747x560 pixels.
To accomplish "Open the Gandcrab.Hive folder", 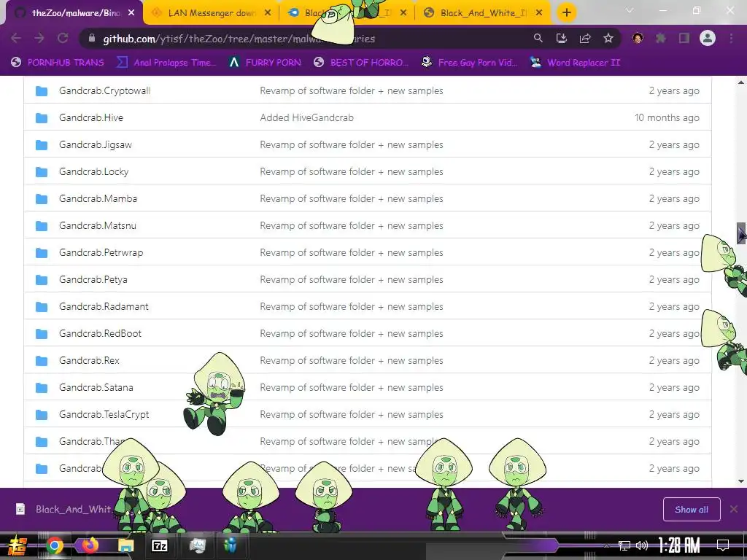I will point(91,117).
